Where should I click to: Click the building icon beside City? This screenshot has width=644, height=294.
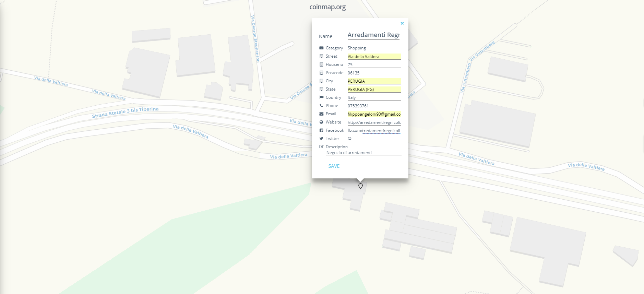[x=321, y=81]
